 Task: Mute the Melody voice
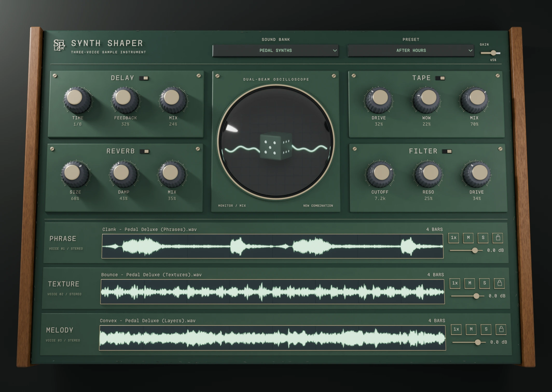[x=471, y=329]
